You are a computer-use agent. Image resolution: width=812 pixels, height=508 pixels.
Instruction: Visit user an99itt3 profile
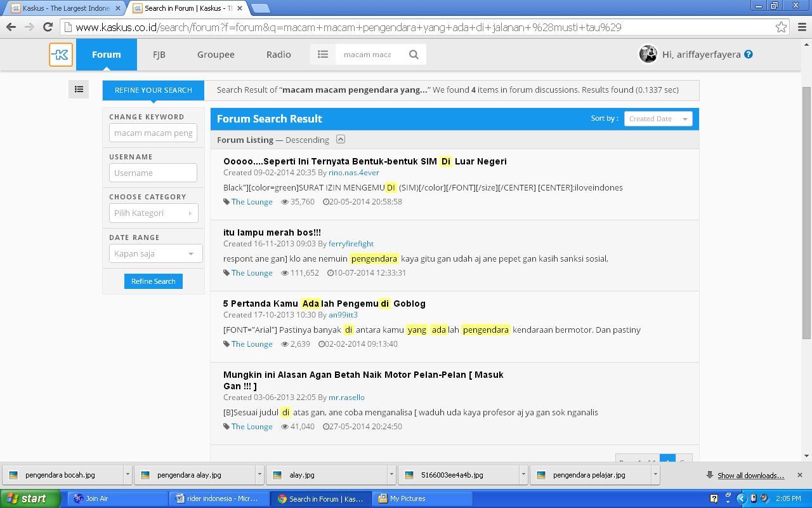343,315
